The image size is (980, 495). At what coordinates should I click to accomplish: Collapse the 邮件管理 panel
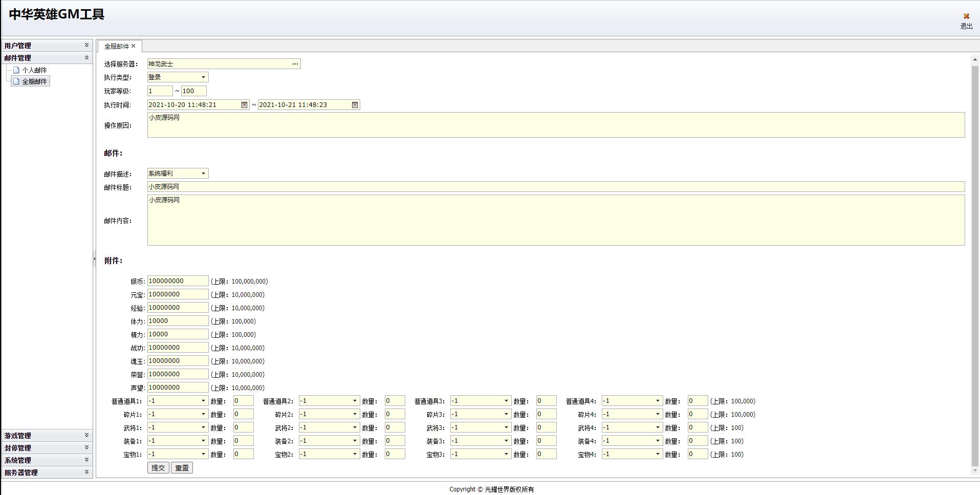click(x=86, y=58)
